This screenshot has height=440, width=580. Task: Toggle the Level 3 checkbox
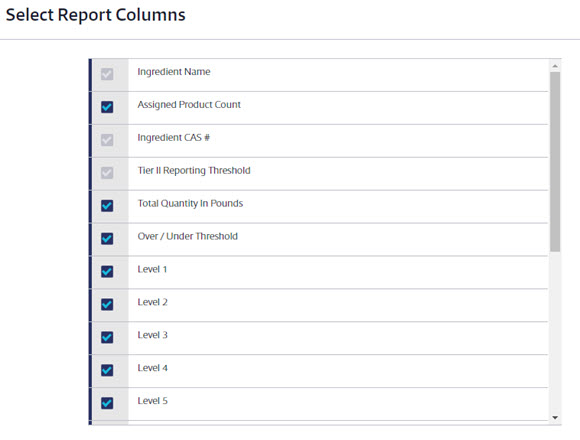pyautogui.click(x=107, y=338)
